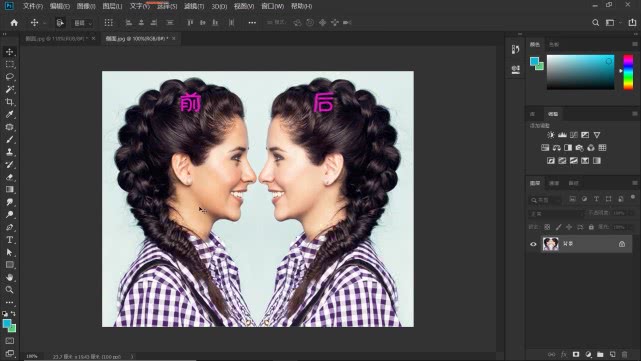Toggle pixel layer filter in Layers panel

point(572,199)
